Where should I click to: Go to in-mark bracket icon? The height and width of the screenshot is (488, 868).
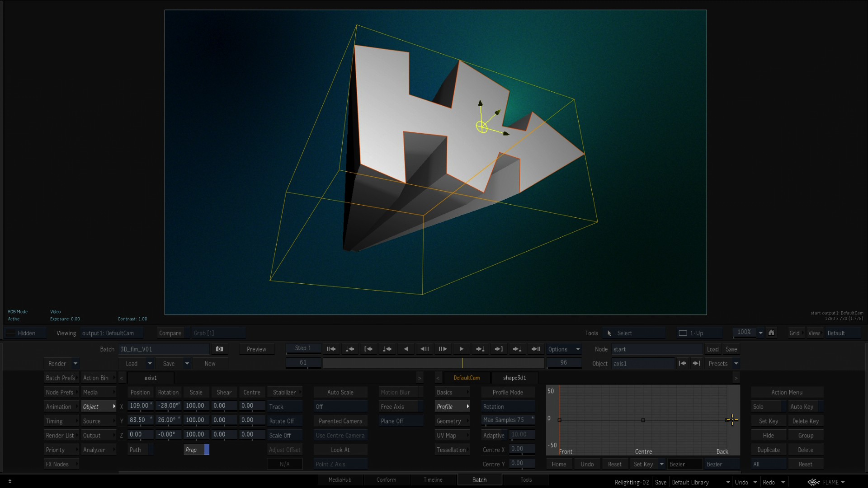(368, 349)
